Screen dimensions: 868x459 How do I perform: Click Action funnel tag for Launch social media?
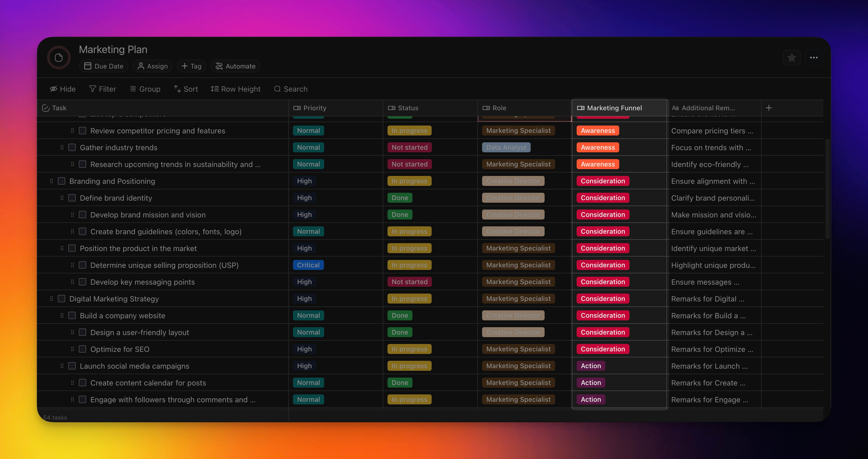point(591,366)
